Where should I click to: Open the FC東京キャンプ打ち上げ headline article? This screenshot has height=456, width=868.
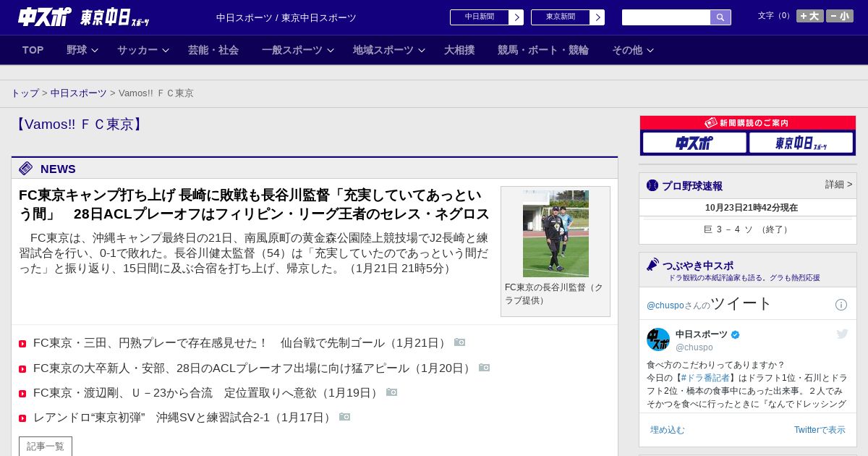[254, 204]
